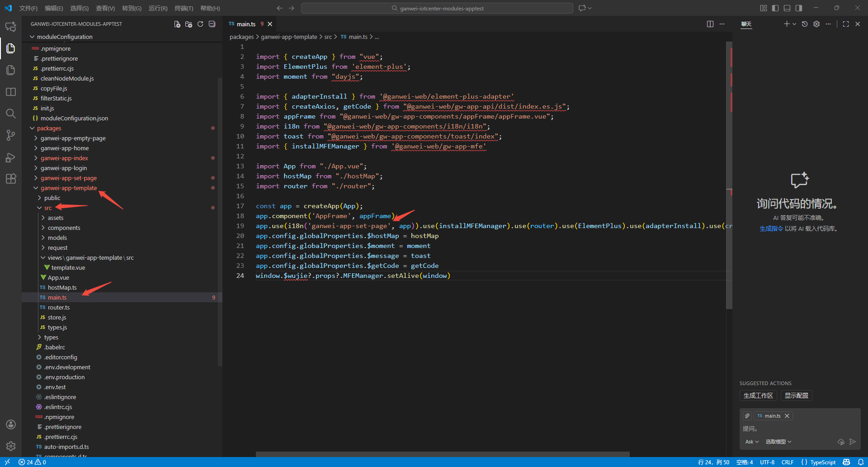
Task: Expand the ganwei-app-login folder
Action: pos(63,168)
